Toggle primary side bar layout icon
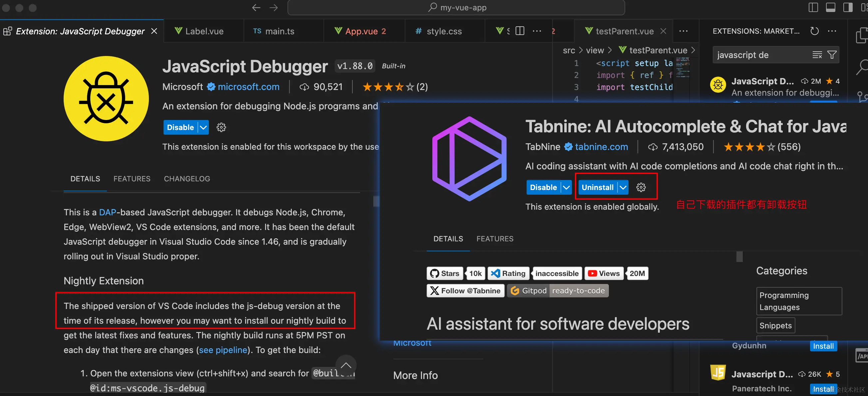Viewport: 868px width, 396px height. [813, 7]
